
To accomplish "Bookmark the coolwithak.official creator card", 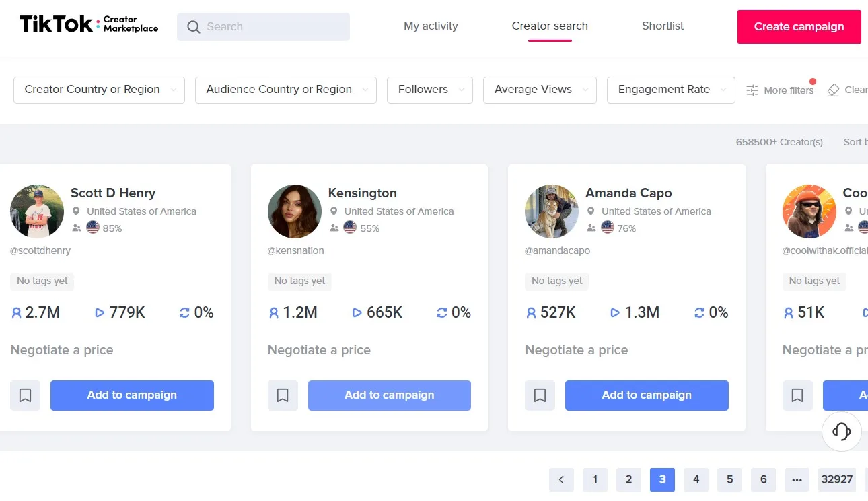I will pos(797,395).
